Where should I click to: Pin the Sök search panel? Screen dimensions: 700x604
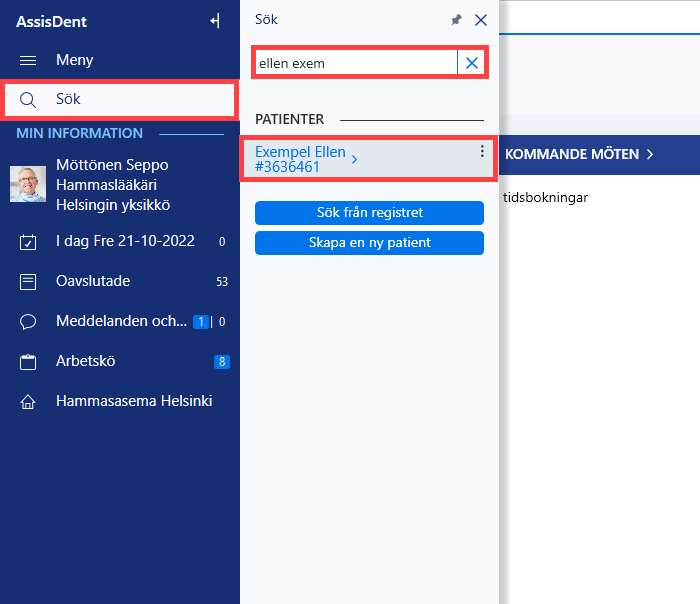click(456, 20)
